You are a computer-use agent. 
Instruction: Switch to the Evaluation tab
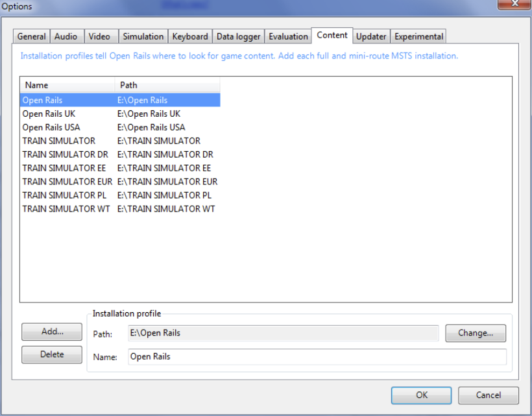click(288, 36)
